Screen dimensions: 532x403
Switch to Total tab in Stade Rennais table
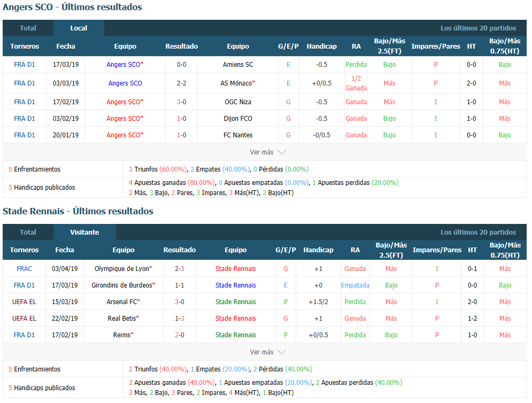coord(28,232)
